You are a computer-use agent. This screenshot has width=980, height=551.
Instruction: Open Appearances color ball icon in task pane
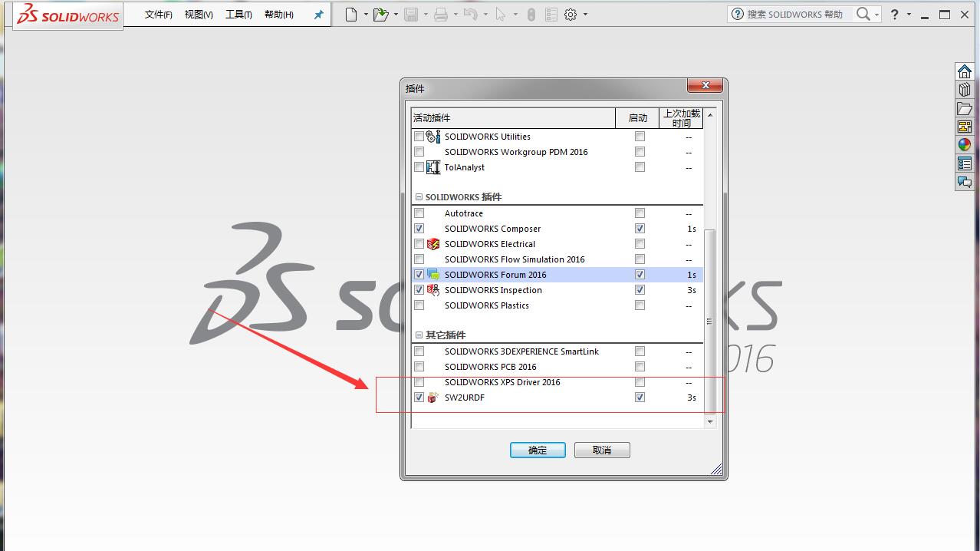(x=965, y=145)
